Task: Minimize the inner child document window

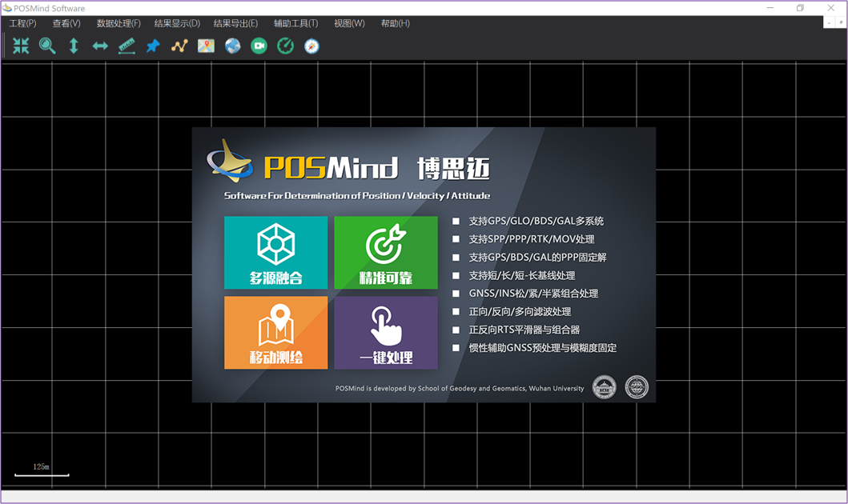Action: tap(829, 22)
